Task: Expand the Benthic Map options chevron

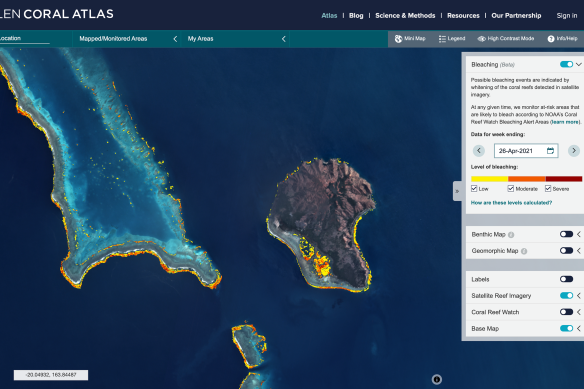Action: [x=579, y=234]
